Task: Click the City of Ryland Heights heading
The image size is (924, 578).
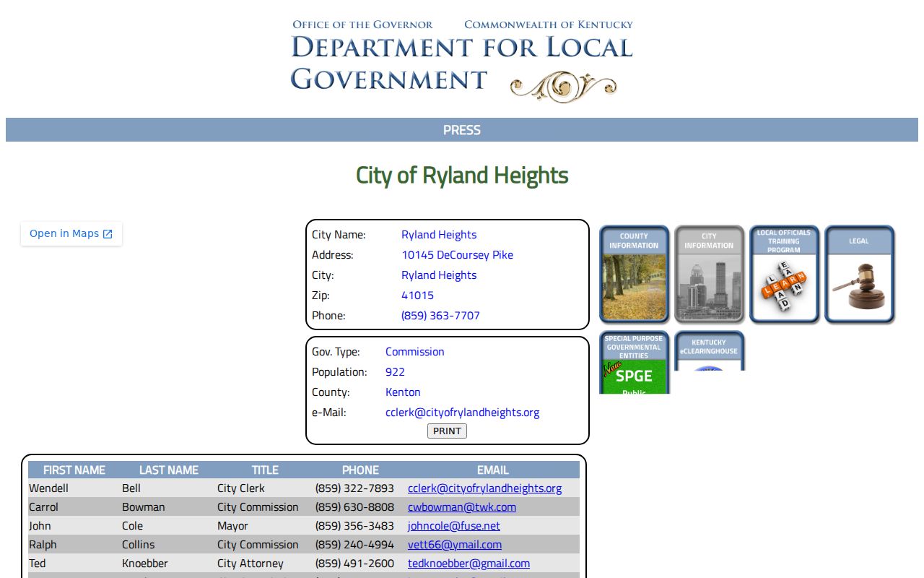Action: (x=462, y=176)
